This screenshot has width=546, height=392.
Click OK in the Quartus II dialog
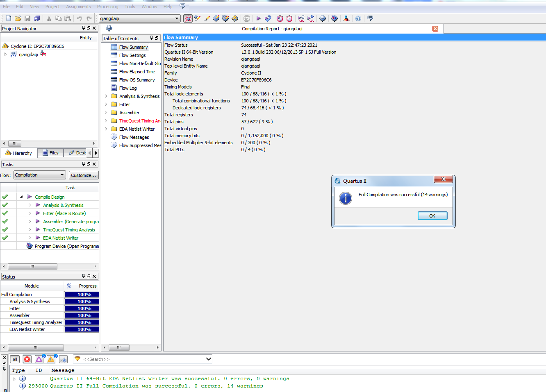(432, 216)
